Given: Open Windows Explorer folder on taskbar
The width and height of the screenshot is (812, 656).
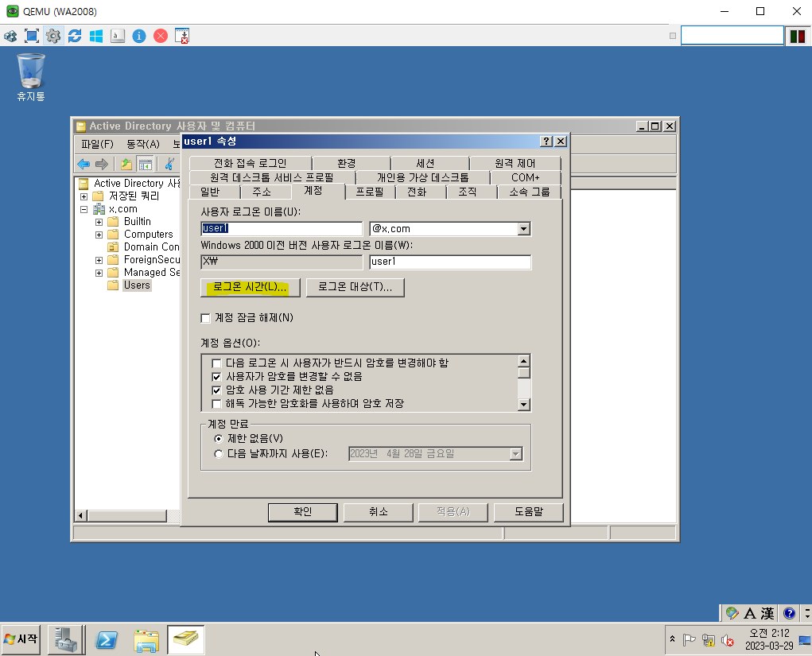Looking at the screenshot, I should pos(146,640).
